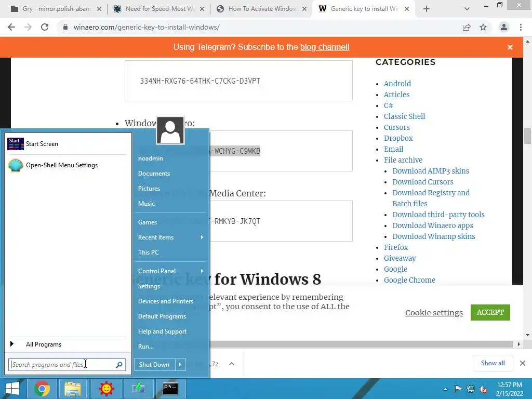Viewport: 532px width, 399px height.
Task: Expand the Control Panel submenu
Action: click(x=202, y=271)
